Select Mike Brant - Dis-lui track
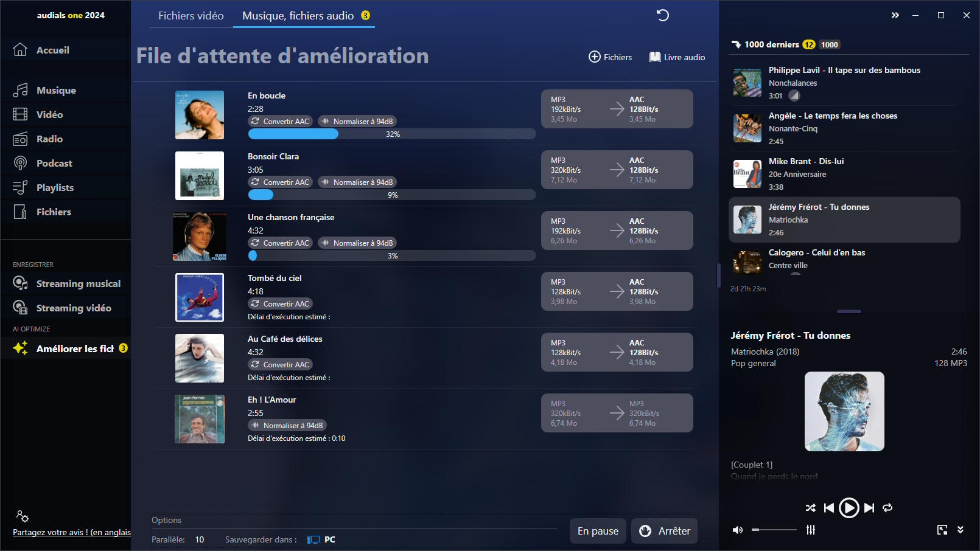Screen dimensions: 980x551 [x=844, y=174]
